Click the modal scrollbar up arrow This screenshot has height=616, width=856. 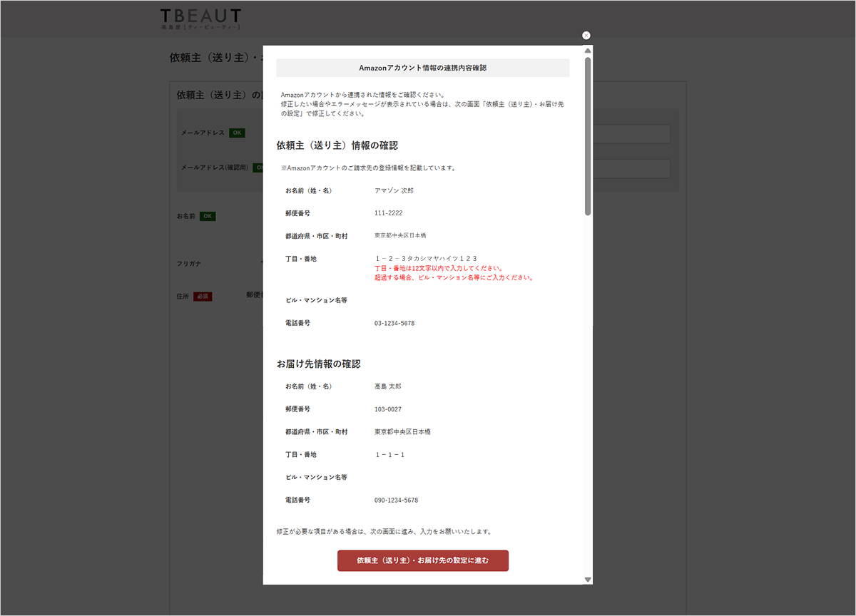[588, 51]
